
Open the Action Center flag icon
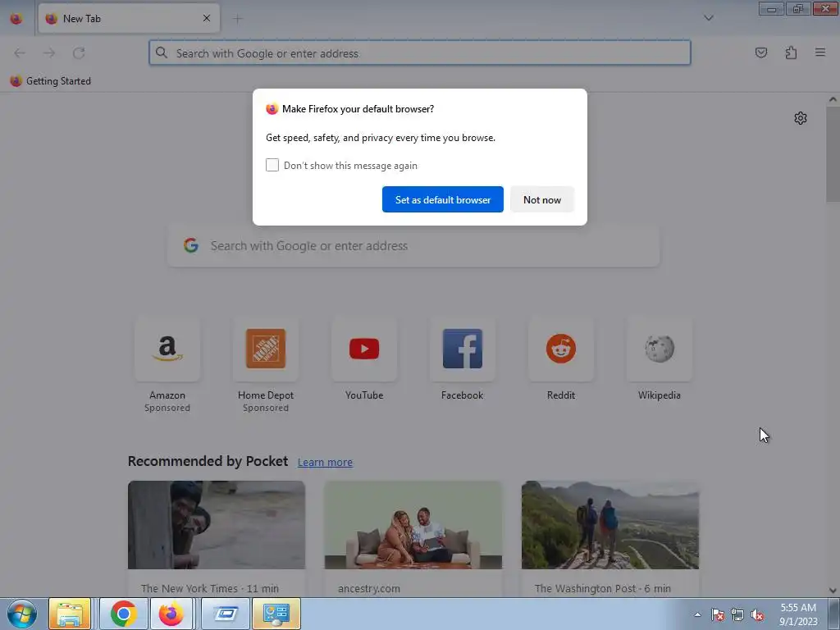tap(718, 615)
